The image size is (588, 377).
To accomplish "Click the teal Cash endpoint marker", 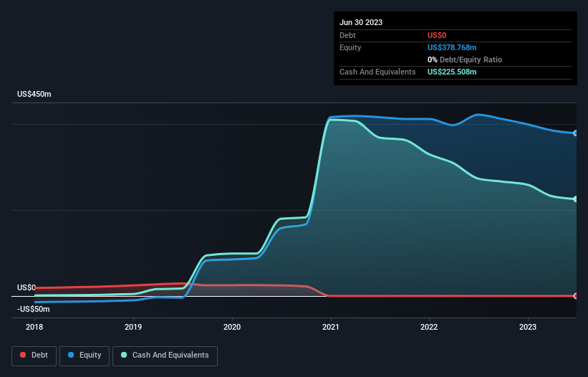I will (x=576, y=199).
